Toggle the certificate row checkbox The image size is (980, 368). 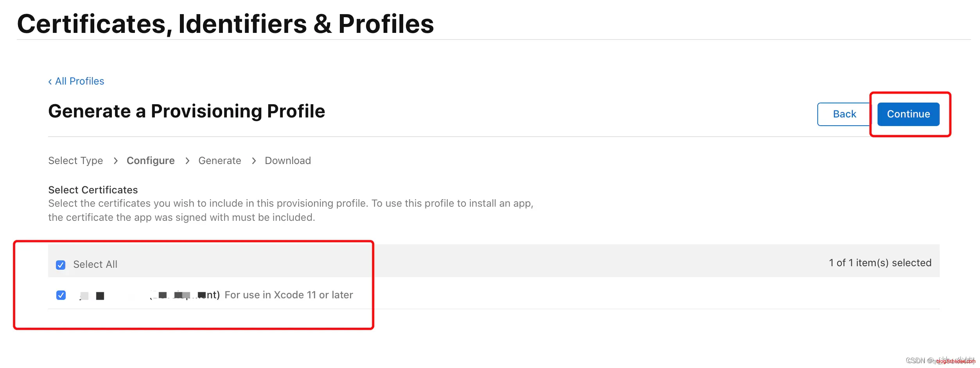(61, 295)
